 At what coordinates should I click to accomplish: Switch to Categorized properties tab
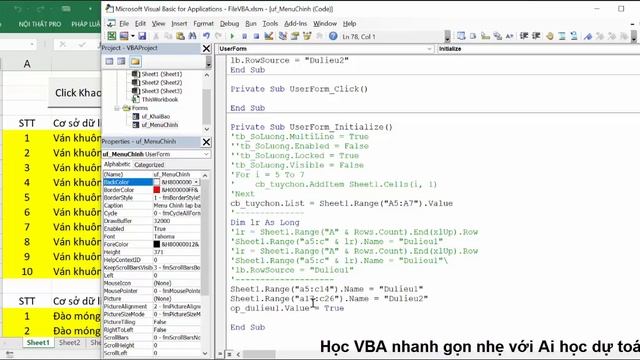tap(149, 165)
